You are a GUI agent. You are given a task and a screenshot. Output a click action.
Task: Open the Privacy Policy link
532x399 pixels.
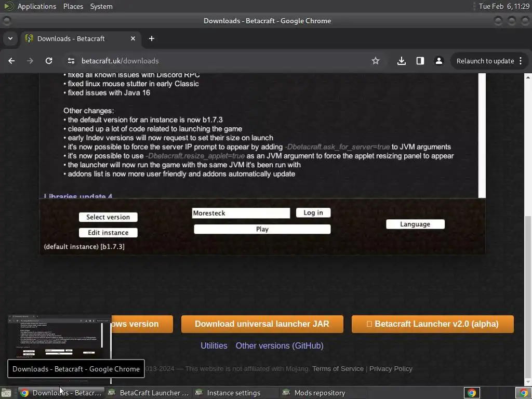[x=391, y=369]
